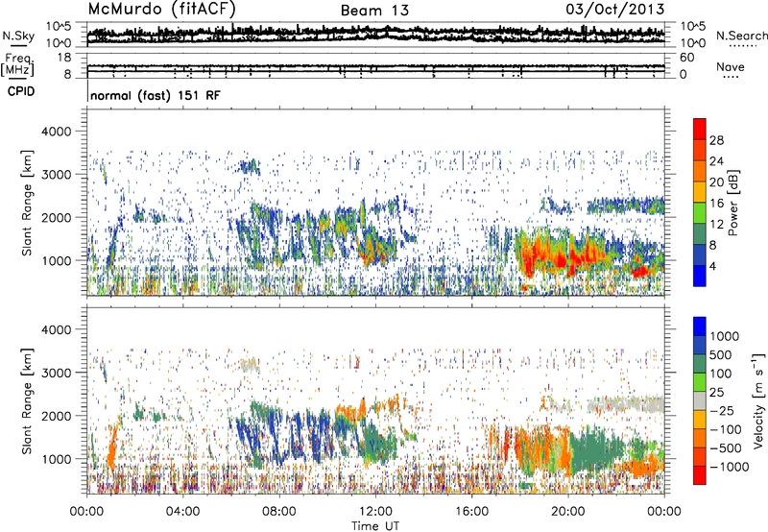This screenshot has height=532, width=768.
Task: Click the red bottom of the velocity colorbar
Action: [700, 475]
